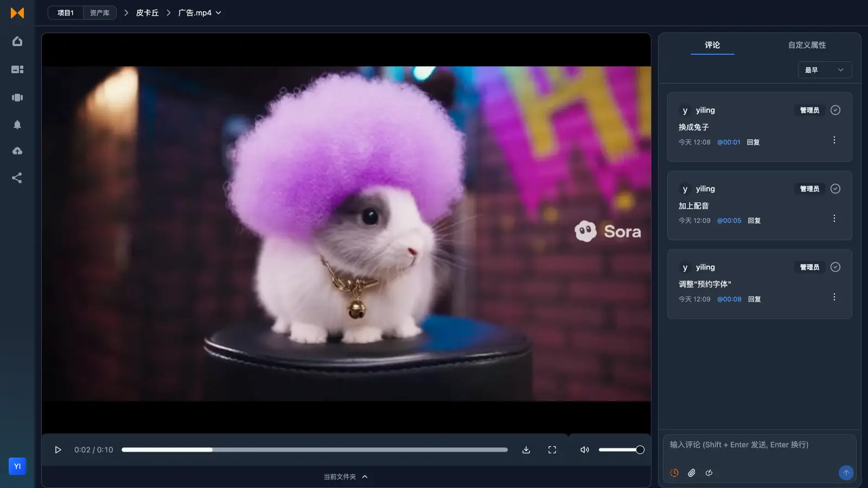Click the annotation drawing icon under comment box

click(x=709, y=472)
